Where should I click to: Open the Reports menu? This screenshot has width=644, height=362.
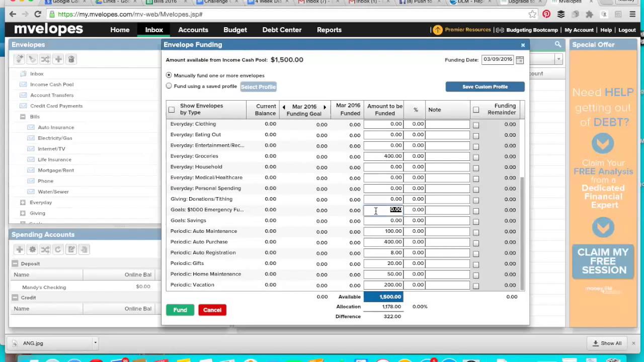coord(329,30)
